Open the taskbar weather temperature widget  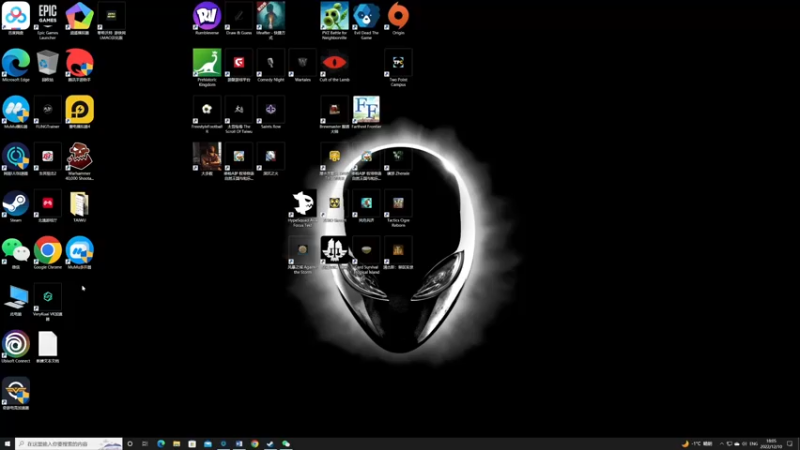point(697,444)
